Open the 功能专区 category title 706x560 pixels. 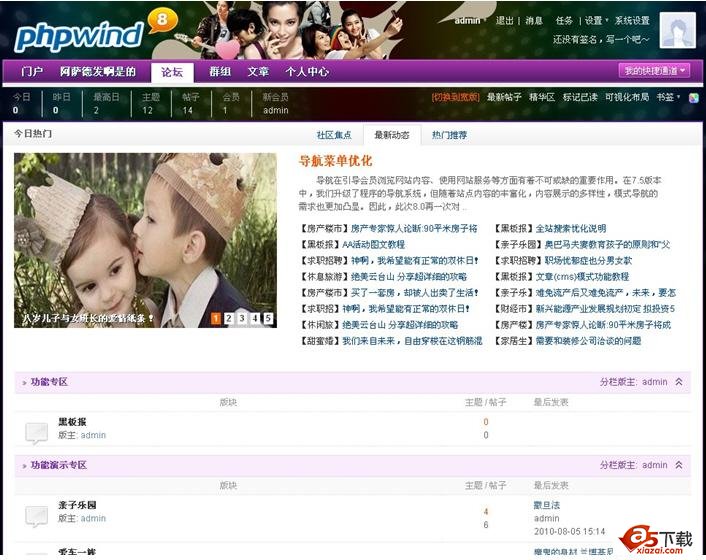pyautogui.click(x=49, y=382)
